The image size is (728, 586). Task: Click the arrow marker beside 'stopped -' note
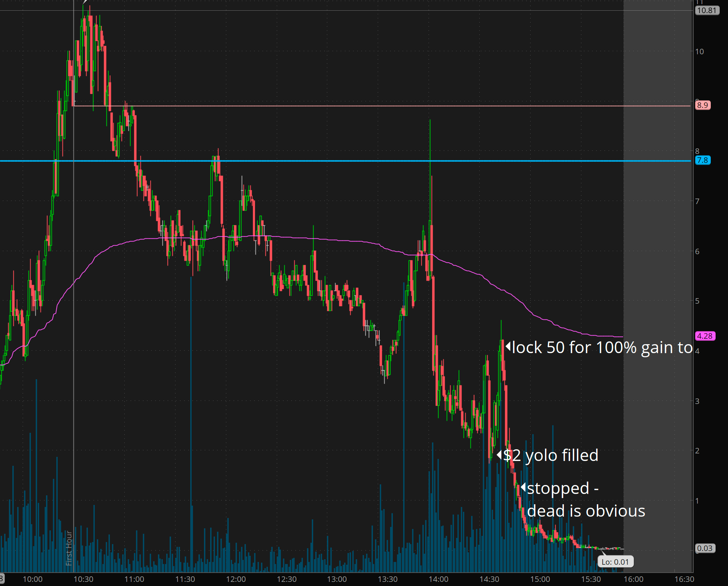(523, 487)
